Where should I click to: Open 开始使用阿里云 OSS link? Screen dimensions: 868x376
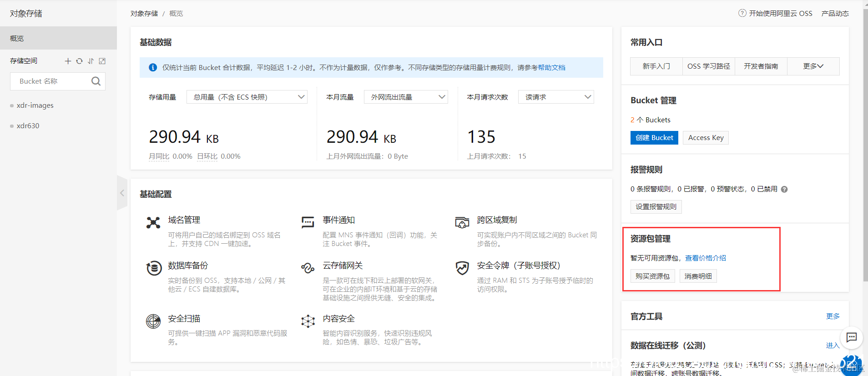(x=781, y=14)
